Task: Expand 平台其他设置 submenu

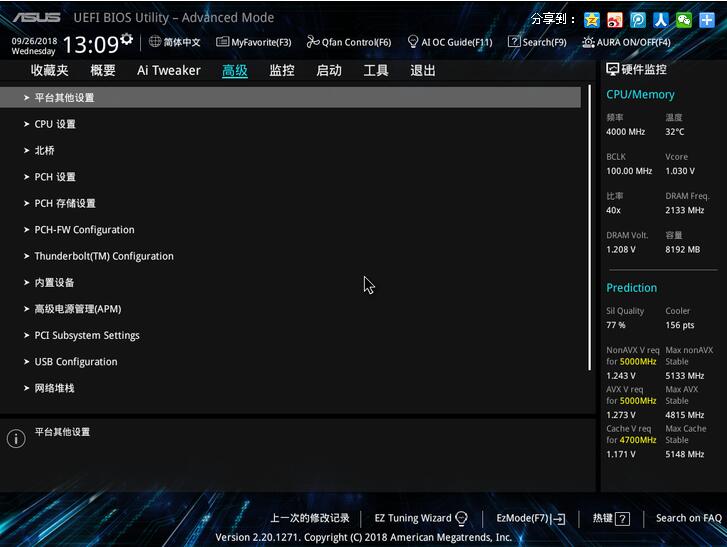Action: pyautogui.click(x=290, y=97)
